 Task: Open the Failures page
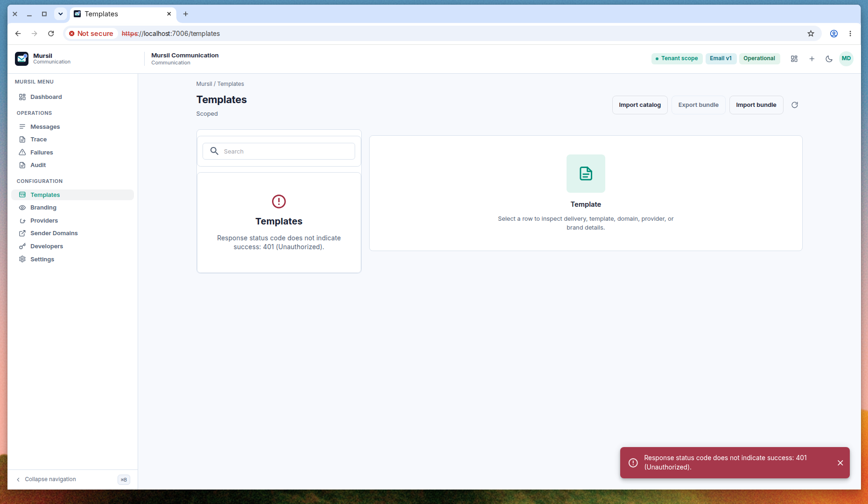point(72,153)
